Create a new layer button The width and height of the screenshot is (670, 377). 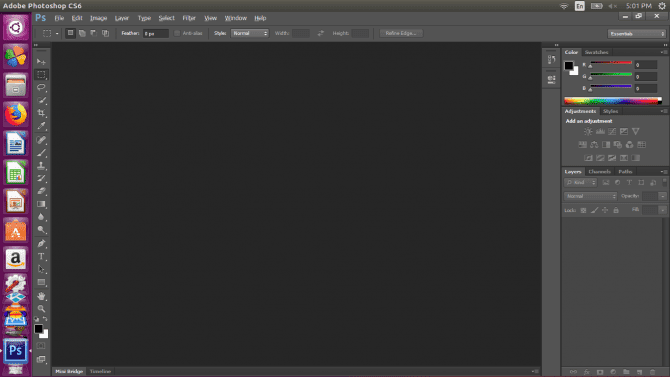click(x=639, y=372)
